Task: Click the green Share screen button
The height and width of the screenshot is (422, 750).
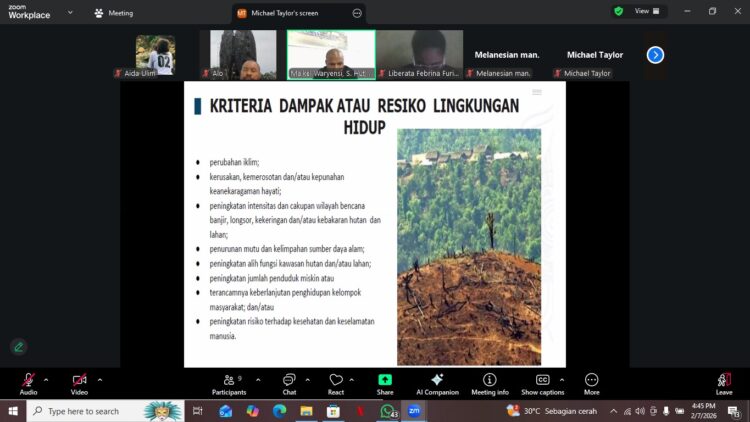Action: 385,384
